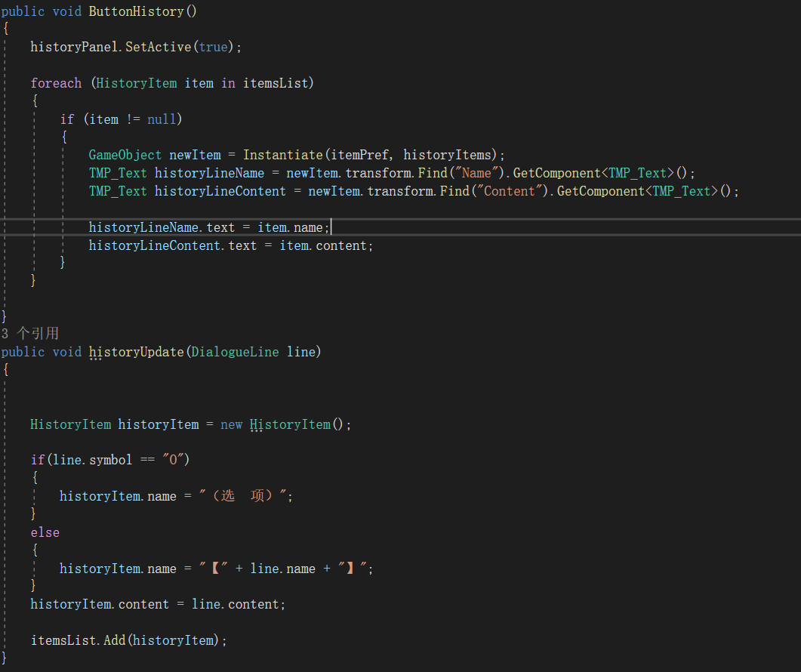
Task: Click the "Name" string literal in Find
Action: pyautogui.click(x=476, y=173)
